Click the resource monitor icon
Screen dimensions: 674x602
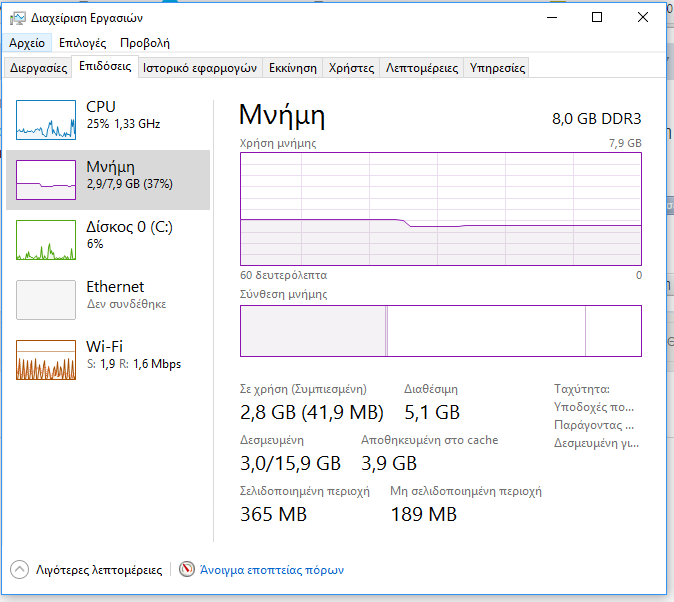click(186, 570)
